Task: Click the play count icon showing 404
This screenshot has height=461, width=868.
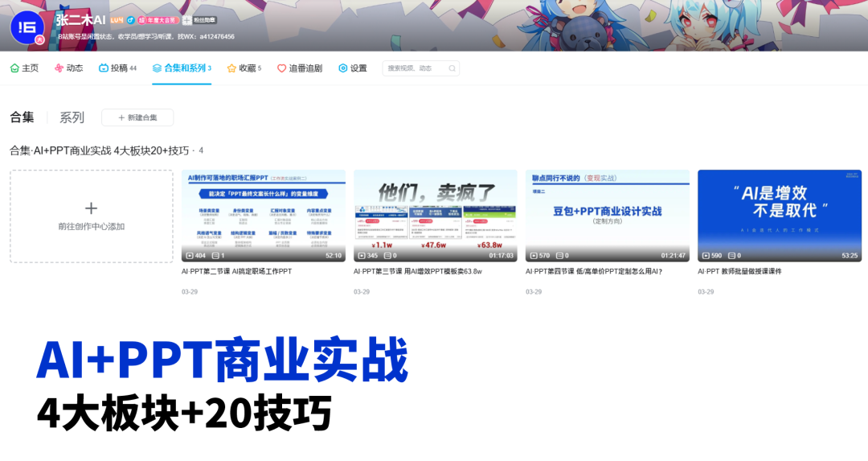Action: click(190, 255)
